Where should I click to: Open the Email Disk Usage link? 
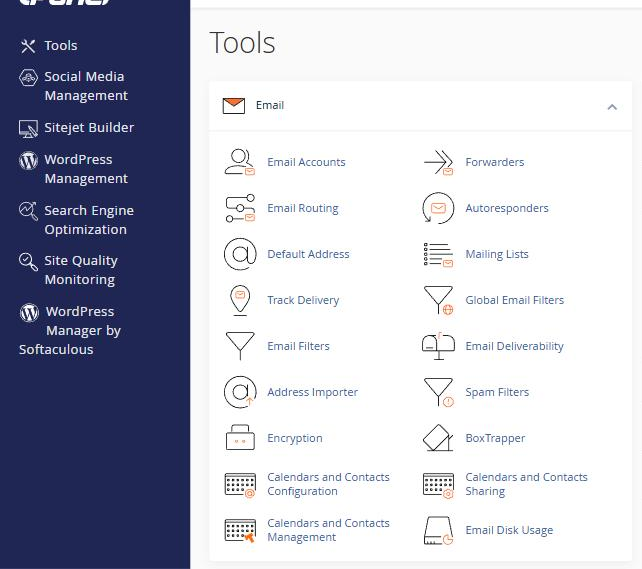[509, 531]
